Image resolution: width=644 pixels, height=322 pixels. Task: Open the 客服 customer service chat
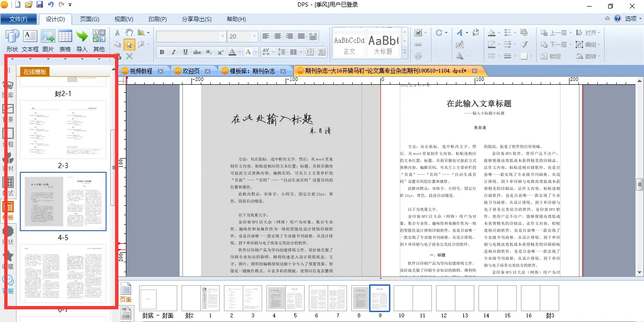click(8, 284)
